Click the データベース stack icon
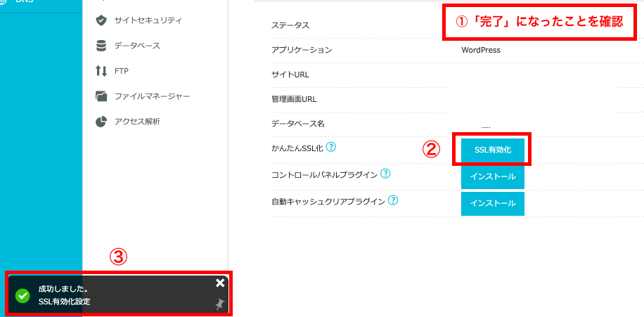This screenshot has width=644, height=317. [101, 46]
